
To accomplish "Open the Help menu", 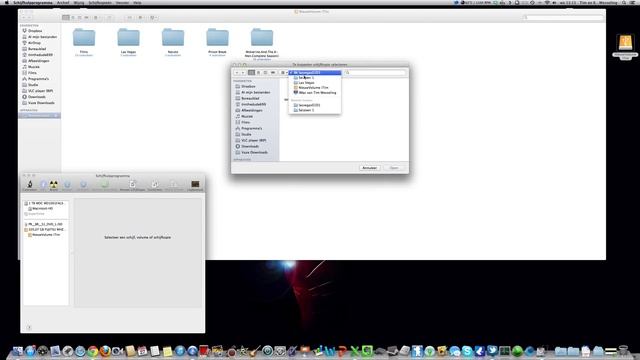I will click(138, 2).
